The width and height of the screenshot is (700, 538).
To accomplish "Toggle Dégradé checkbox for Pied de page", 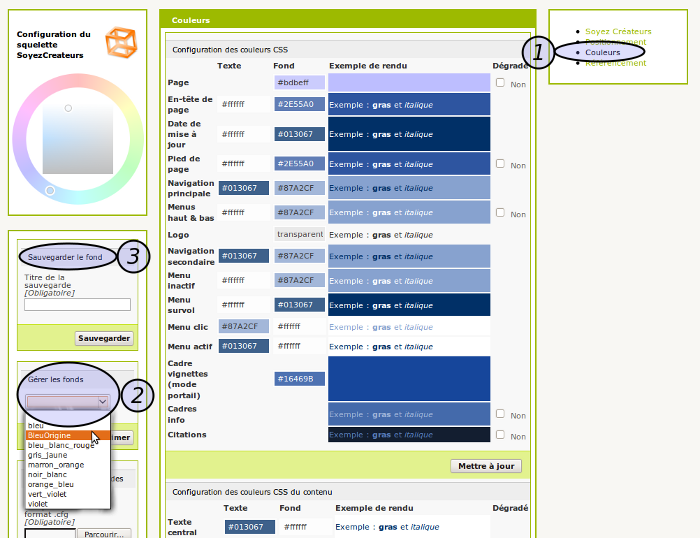I will tap(500, 164).
